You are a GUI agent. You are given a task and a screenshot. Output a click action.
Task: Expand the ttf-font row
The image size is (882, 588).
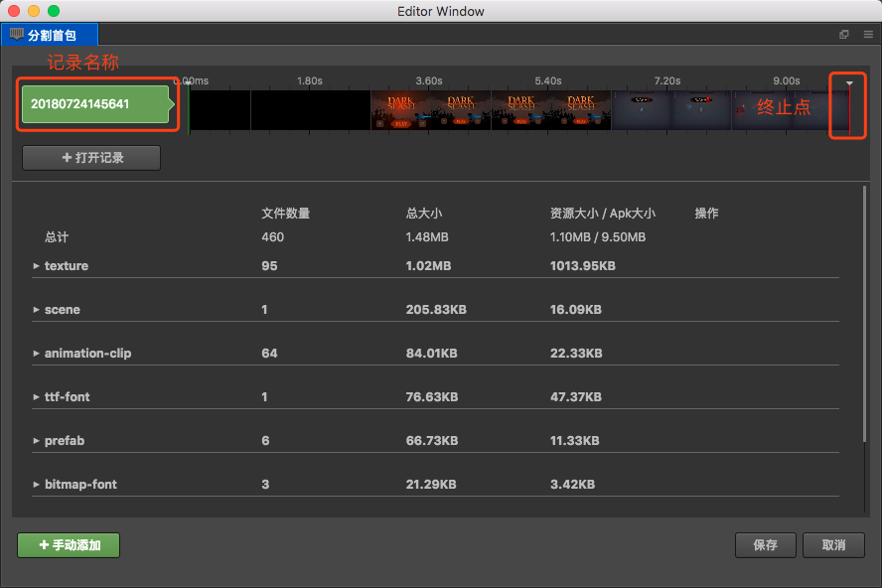(36, 396)
